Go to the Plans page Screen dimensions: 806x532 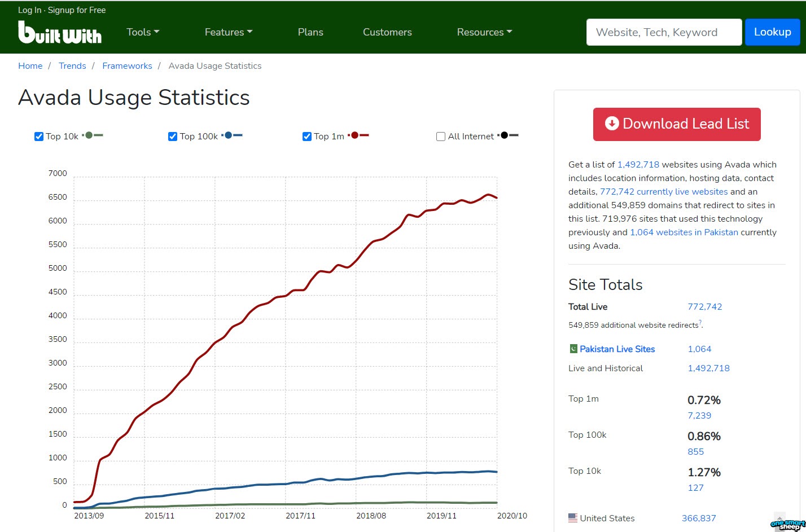tap(310, 32)
